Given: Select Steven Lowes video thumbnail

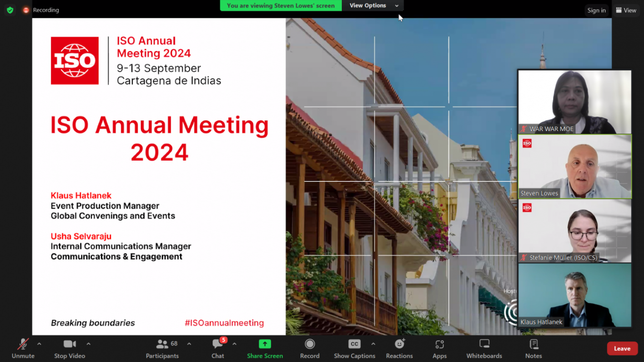Looking at the screenshot, I should click(x=575, y=166).
